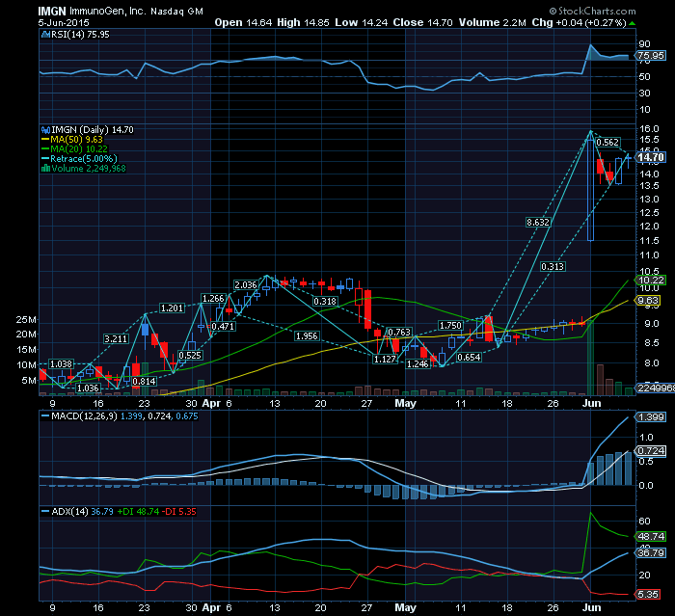Click the MACD(12,26,9) legend label
Screen dimensions: 675x616
coord(84,416)
